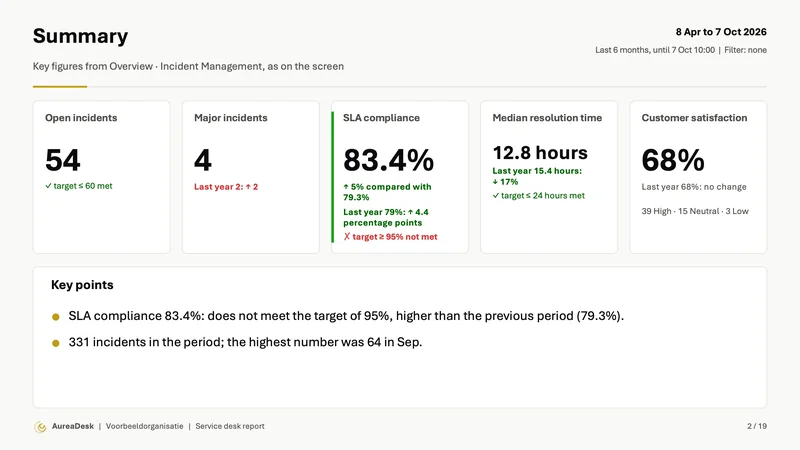Click the '331 incidents in the period' key point
Image resolution: width=800 pixels, height=450 pixels.
pos(245,342)
